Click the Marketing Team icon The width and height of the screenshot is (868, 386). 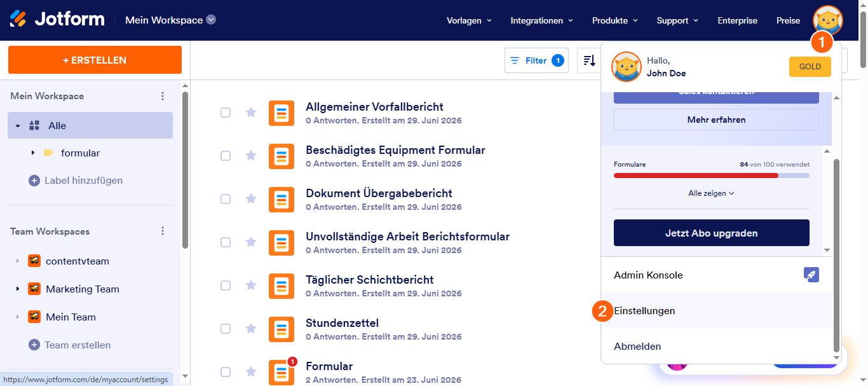pos(34,289)
